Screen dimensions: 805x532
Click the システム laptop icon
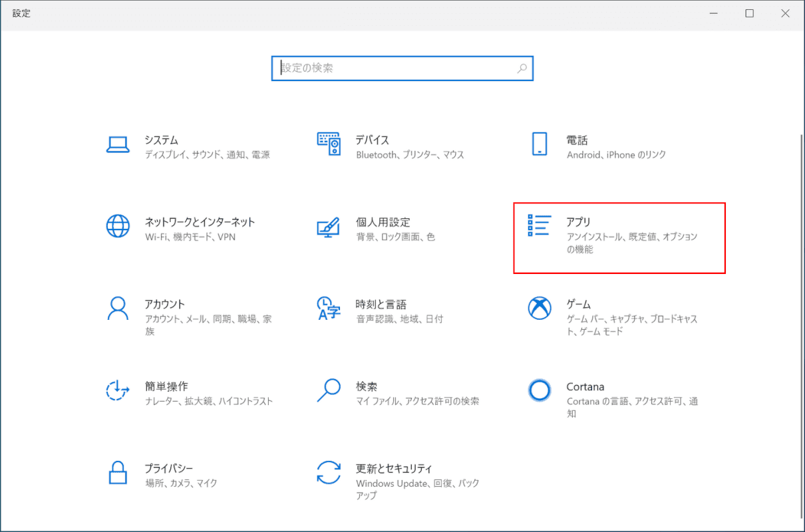pos(118,144)
